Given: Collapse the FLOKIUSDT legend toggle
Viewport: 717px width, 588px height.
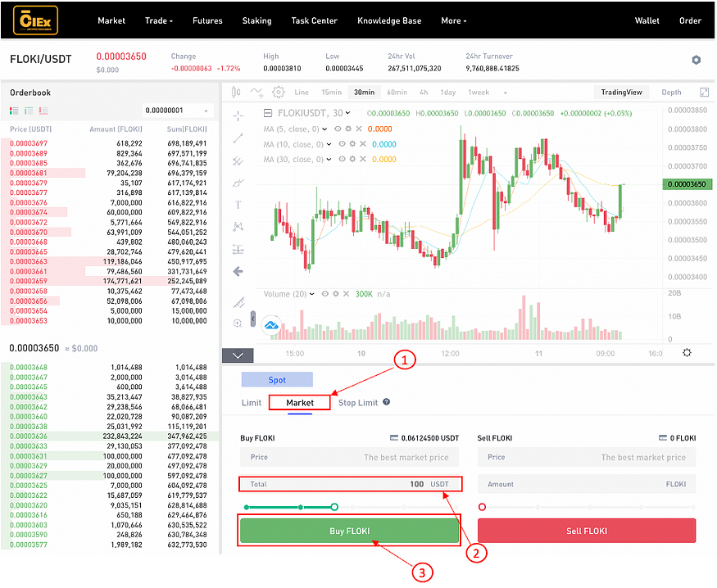Looking at the screenshot, I should (268, 113).
